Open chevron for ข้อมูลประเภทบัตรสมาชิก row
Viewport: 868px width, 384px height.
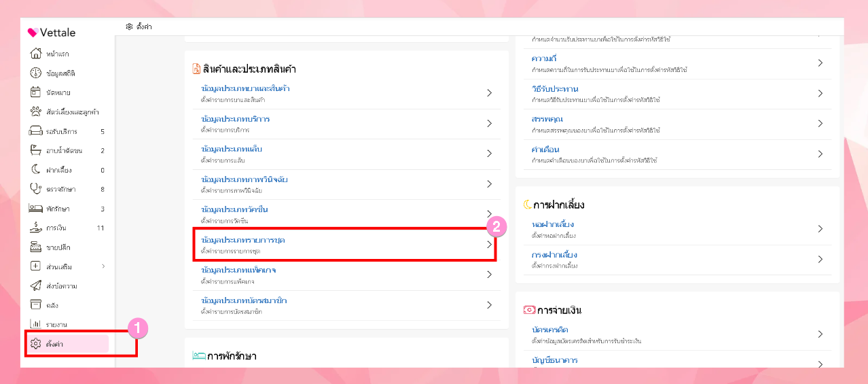[x=489, y=305]
